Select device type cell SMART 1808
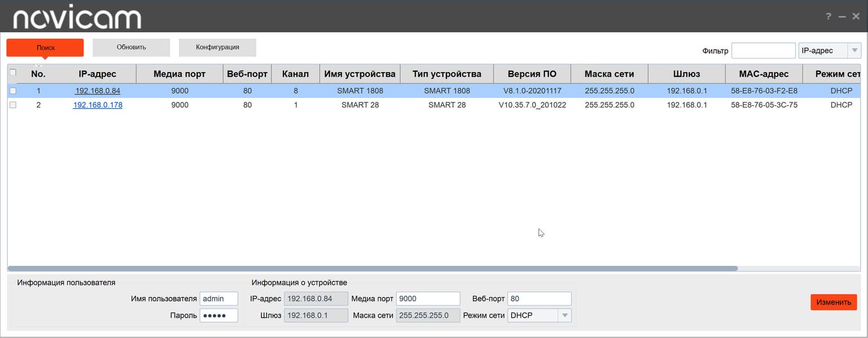868x338 pixels. point(447,91)
